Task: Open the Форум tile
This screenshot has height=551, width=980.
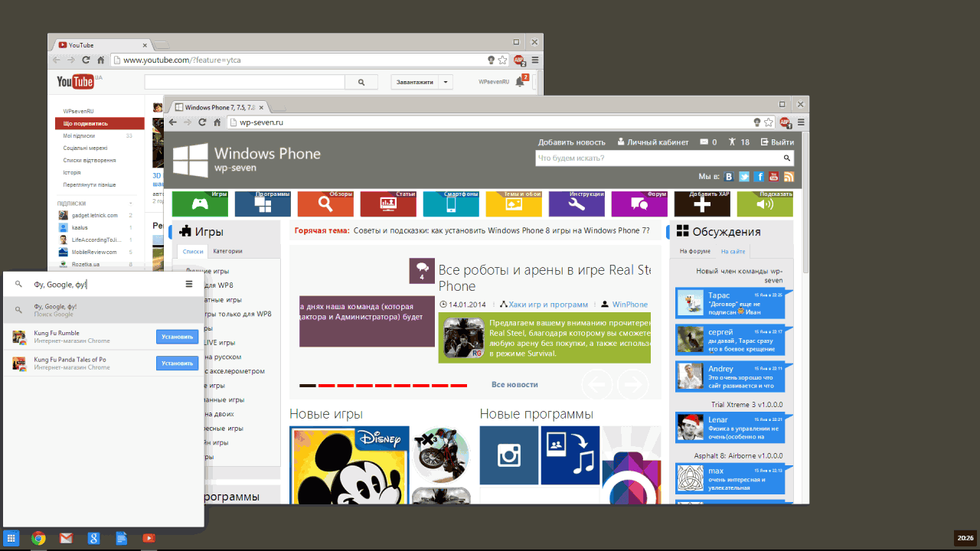Action: (639, 204)
